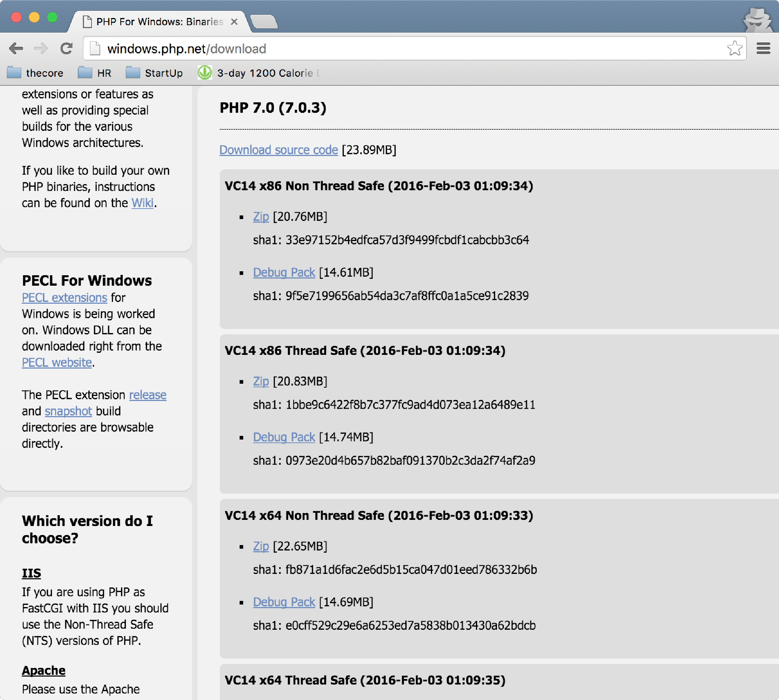Click the PHP 7.0 (7.0.3) heading
779x700 pixels.
(x=273, y=108)
